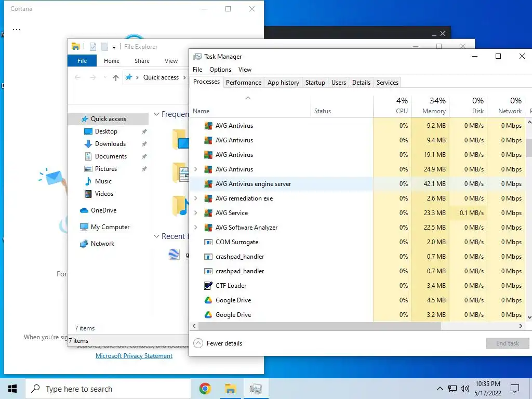Viewport: 532px width, 399px height.
Task: Collapse the Recent files section
Action: point(156,236)
